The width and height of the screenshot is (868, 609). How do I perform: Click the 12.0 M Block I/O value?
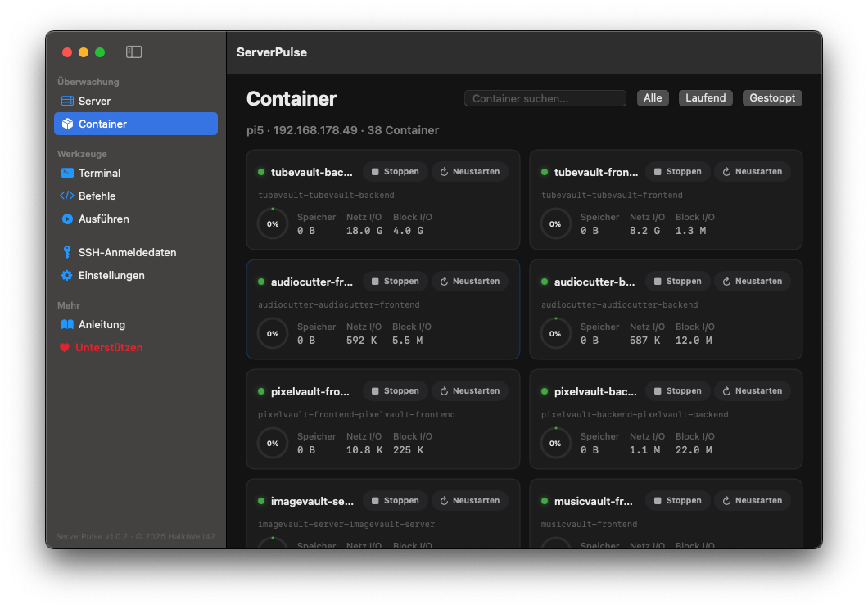(x=694, y=341)
